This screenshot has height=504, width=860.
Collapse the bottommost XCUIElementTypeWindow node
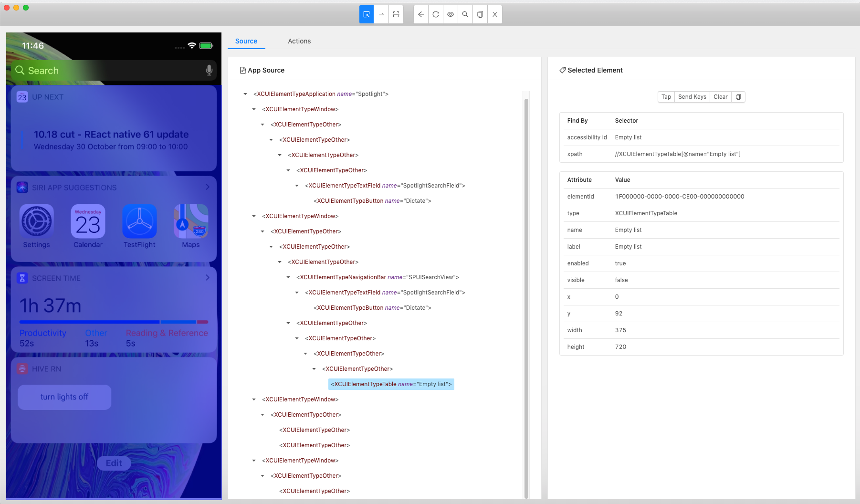pos(254,461)
